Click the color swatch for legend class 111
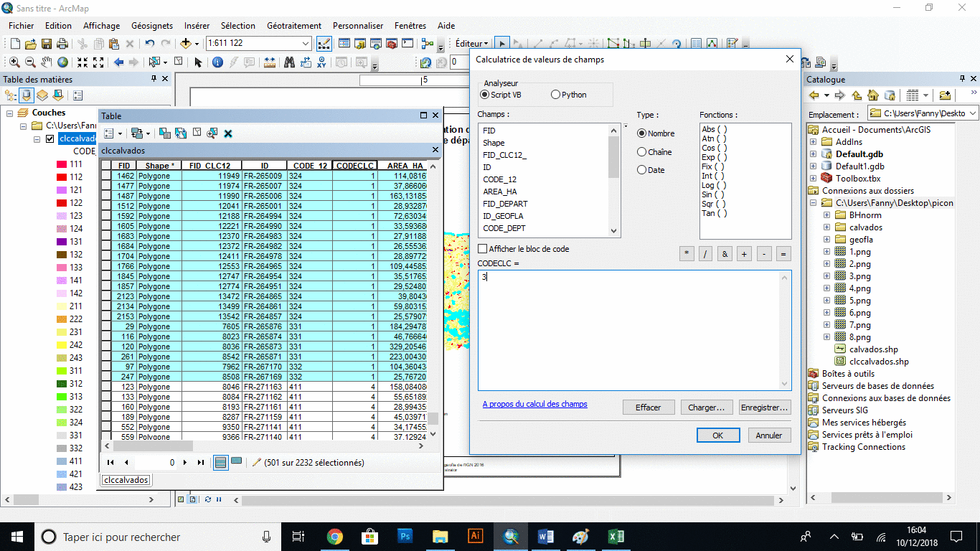Viewport: 980px width, 551px height. pos(63,164)
